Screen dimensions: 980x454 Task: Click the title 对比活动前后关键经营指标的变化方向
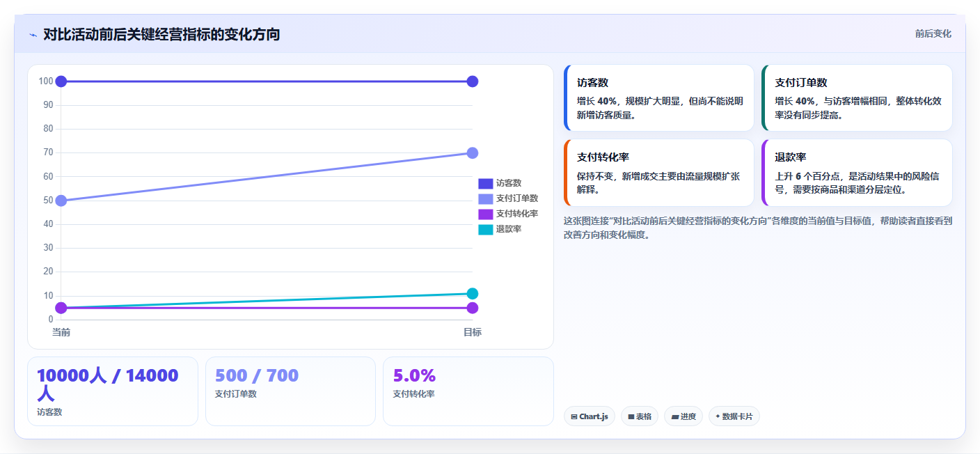(x=161, y=34)
